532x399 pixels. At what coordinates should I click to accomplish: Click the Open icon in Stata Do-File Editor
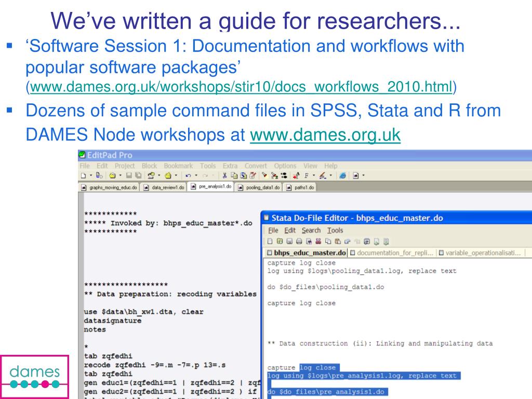pyautogui.click(x=280, y=241)
